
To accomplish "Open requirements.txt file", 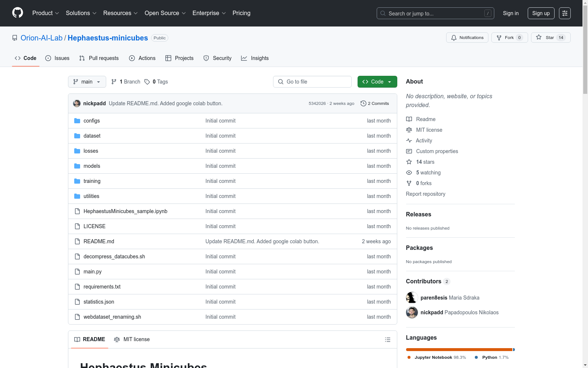I will [102, 287].
